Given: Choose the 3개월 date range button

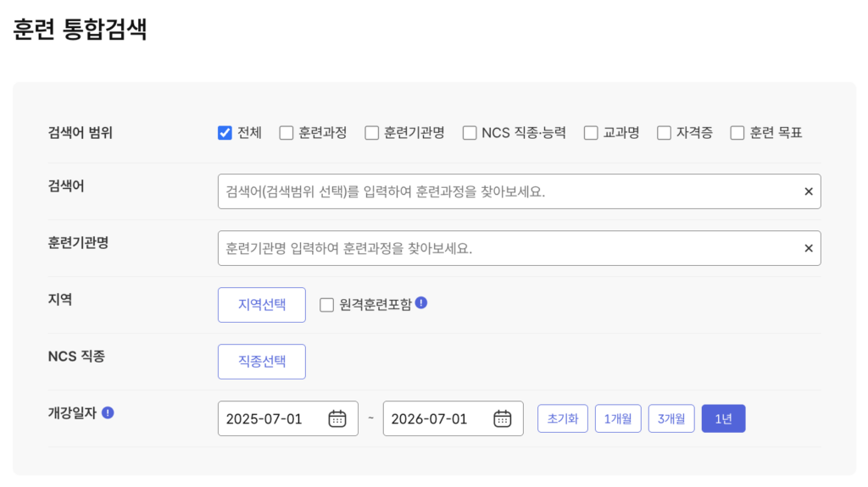Looking at the screenshot, I should pos(671,418).
